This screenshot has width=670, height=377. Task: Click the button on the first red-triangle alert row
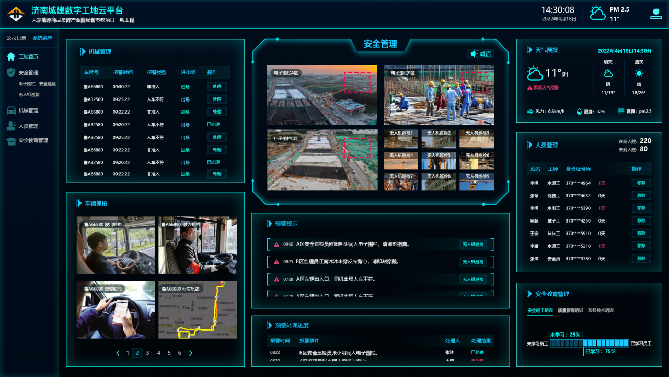click(x=473, y=244)
